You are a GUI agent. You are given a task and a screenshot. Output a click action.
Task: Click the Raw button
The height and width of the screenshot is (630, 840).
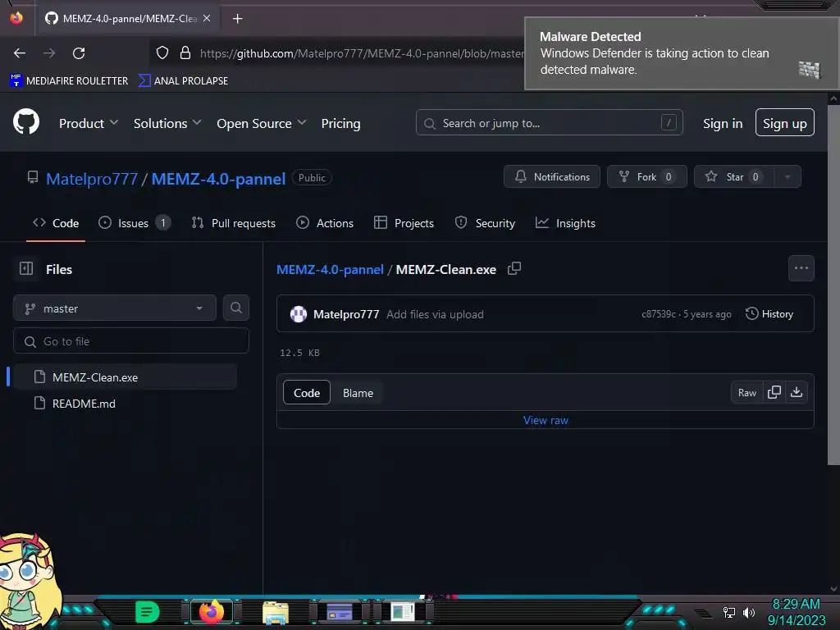(x=746, y=392)
